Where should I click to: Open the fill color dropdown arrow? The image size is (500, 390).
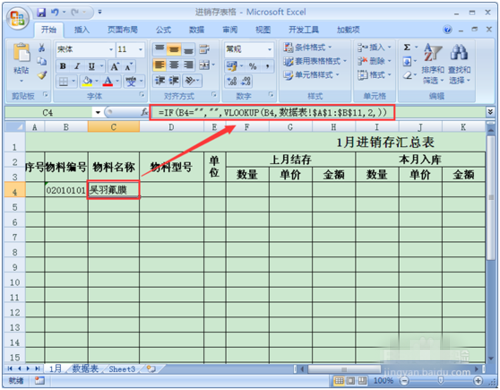pyautogui.click(x=97, y=81)
